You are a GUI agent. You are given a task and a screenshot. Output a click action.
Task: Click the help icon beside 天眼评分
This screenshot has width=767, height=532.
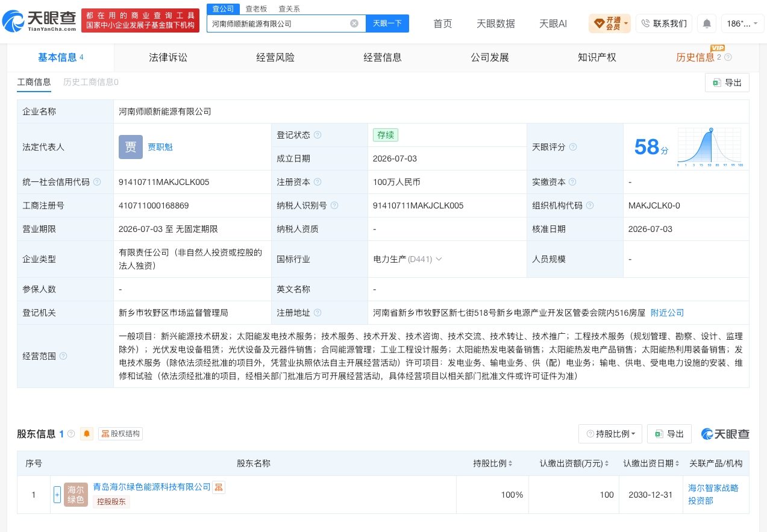pyautogui.click(x=573, y=147)
